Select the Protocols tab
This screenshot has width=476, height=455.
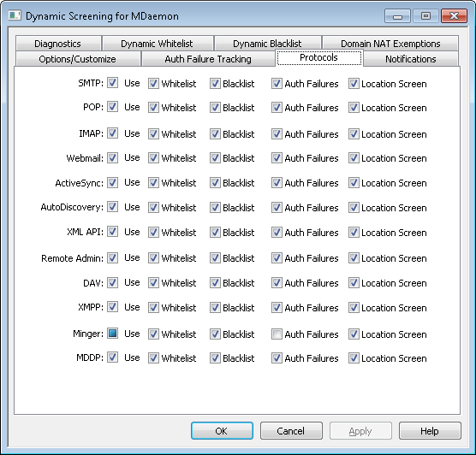pyautogui.click(x=319, y=57)
